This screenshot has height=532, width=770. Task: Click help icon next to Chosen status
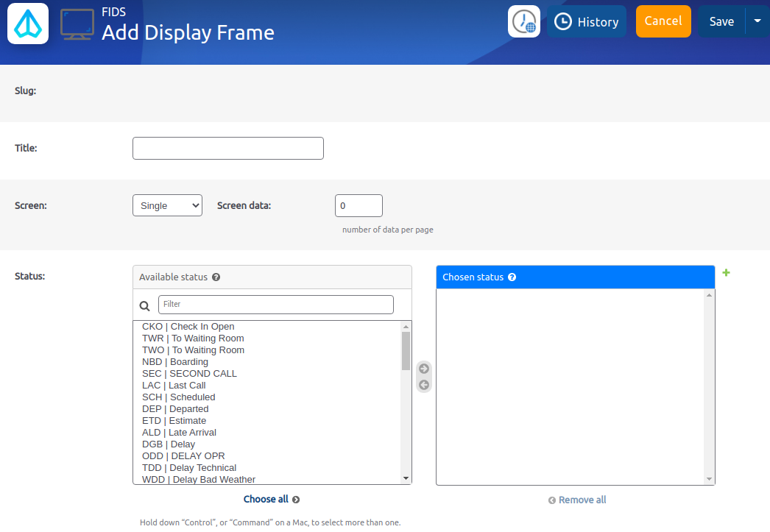point(512,277)
